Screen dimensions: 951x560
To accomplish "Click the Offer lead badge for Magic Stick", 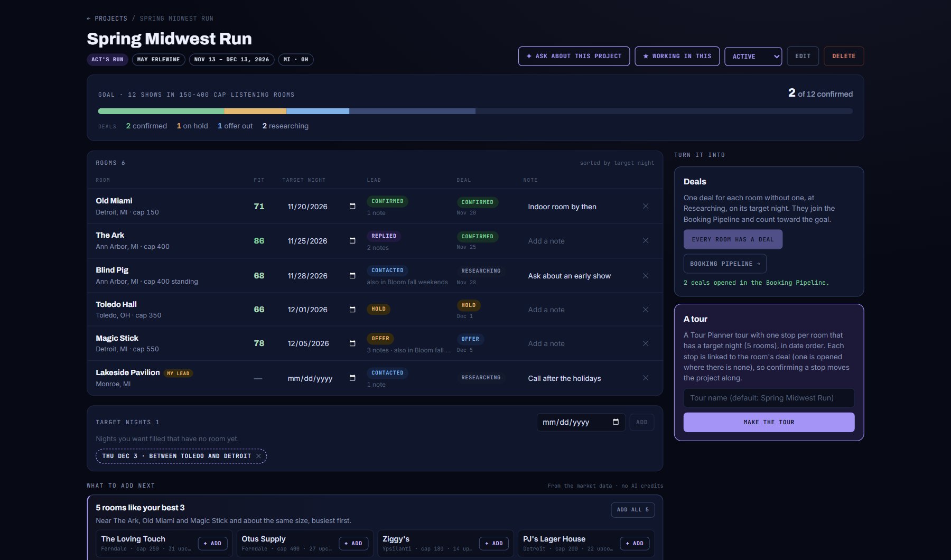I will click(x=380, y=339).
